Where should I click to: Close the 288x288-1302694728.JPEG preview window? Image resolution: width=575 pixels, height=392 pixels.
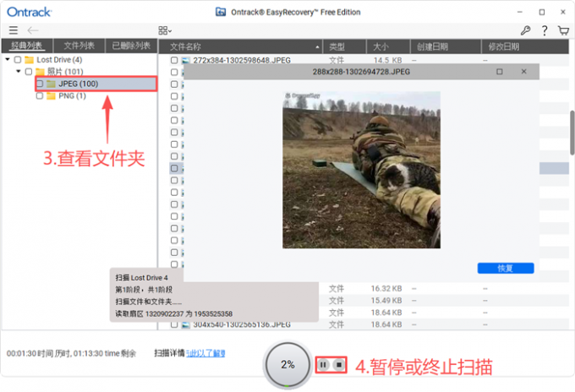click(x=524, y=72)
